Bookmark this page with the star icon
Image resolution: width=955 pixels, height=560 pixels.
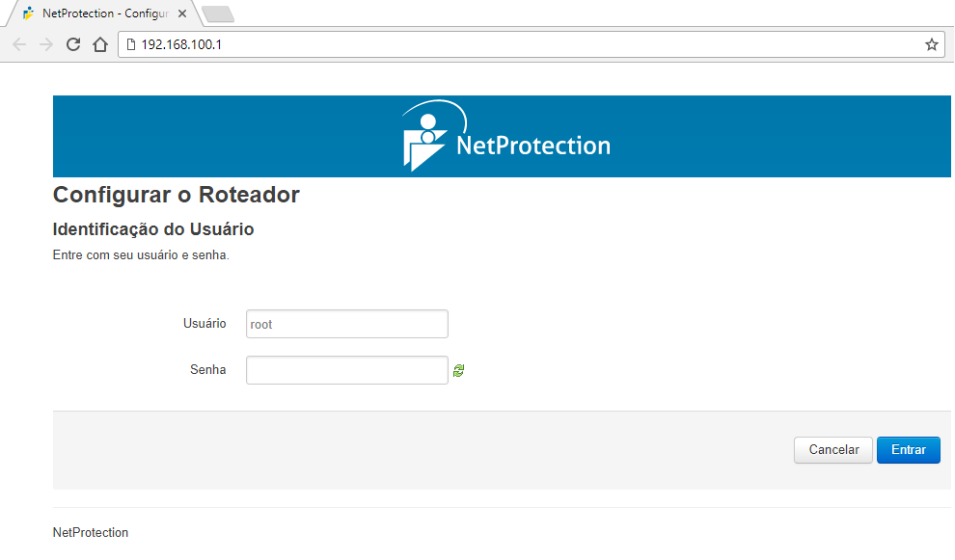931,44
